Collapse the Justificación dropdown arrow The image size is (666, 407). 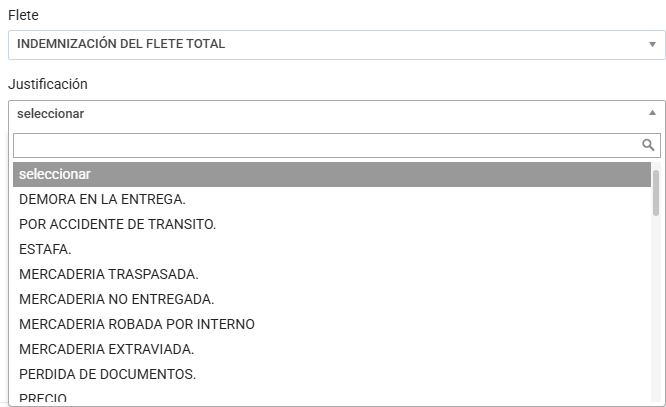coord(652,113)
